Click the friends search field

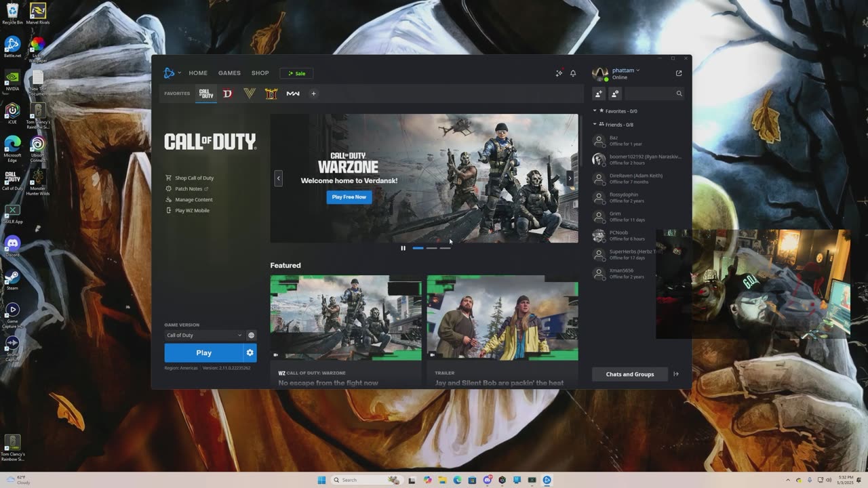click(654, 94)
